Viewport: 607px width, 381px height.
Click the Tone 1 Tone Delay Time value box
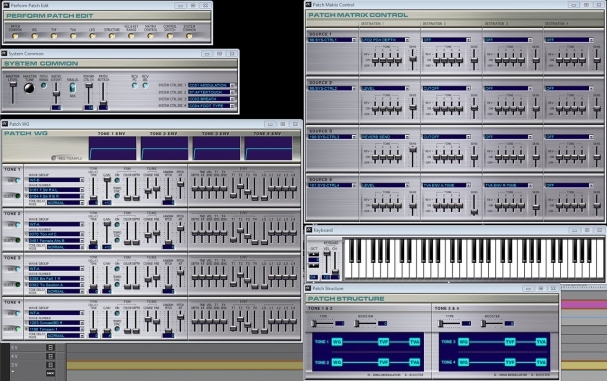pos(93,203)
